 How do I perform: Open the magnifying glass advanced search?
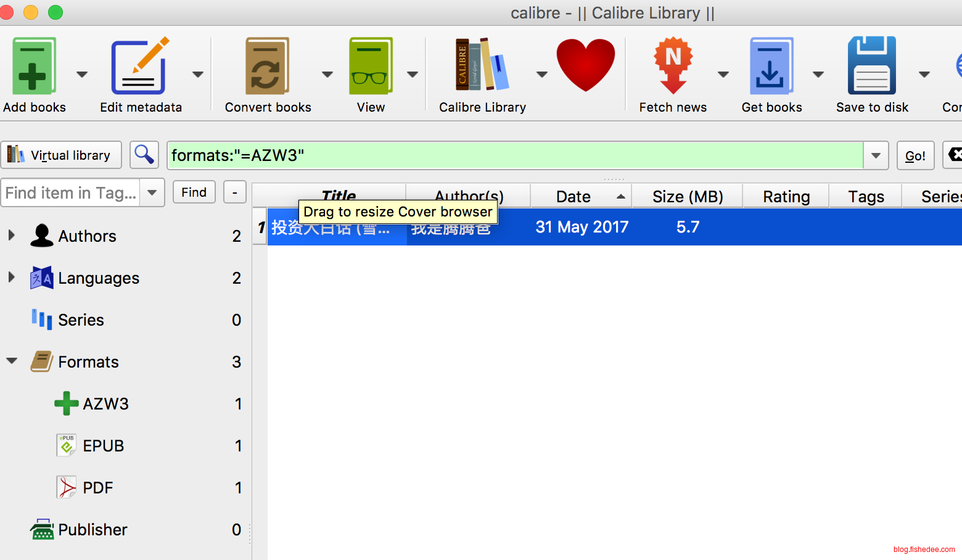[144, 155]
